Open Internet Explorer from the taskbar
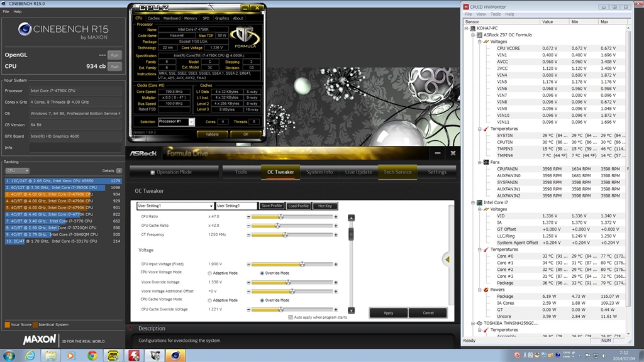 point(30,355)
